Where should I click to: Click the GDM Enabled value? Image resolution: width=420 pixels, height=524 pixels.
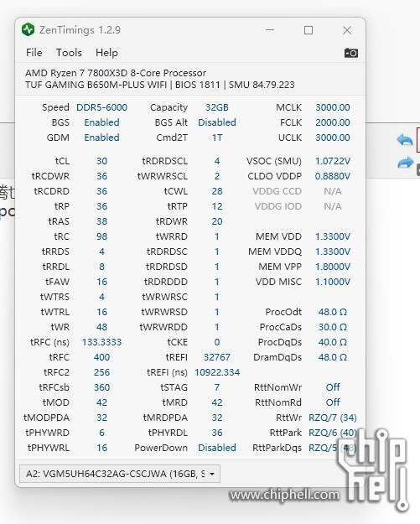(102, 137)
